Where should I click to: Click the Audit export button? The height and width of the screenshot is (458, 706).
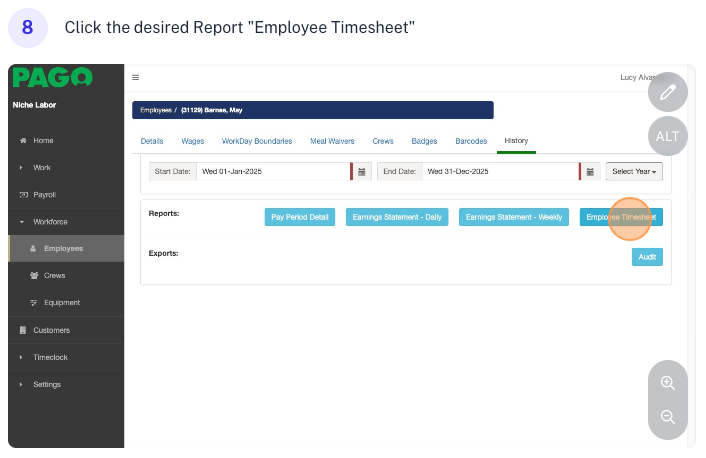[646, 257]
